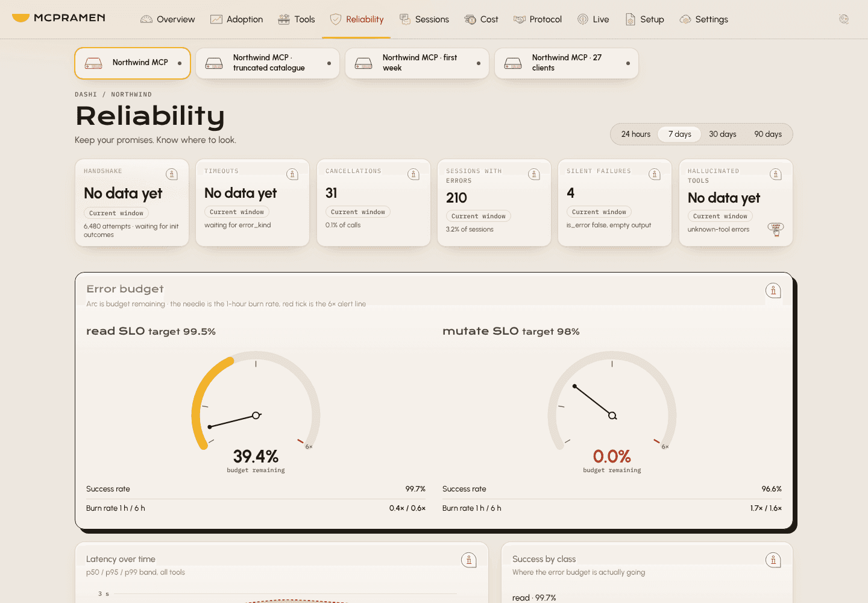Click the mutate SLO gauge needle
The width and height of the screenshot is (868, 603).
[x=594, y=401]
